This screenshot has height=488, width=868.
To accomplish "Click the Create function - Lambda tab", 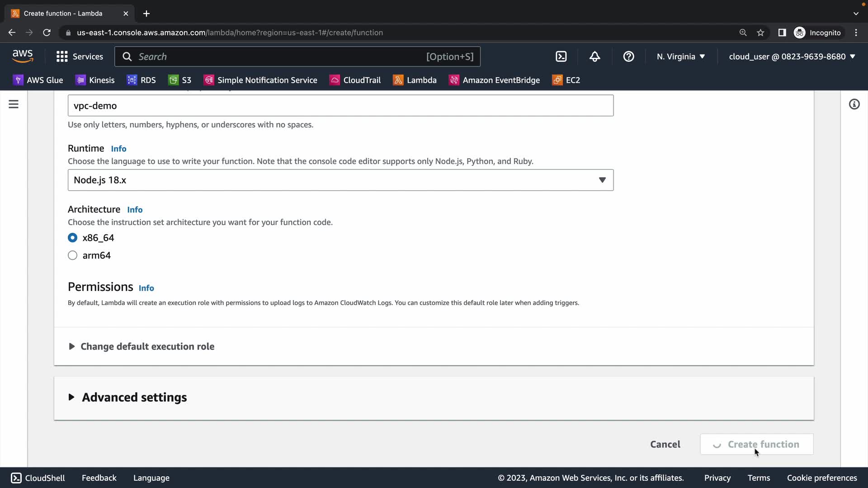I will tap(63, 14).
